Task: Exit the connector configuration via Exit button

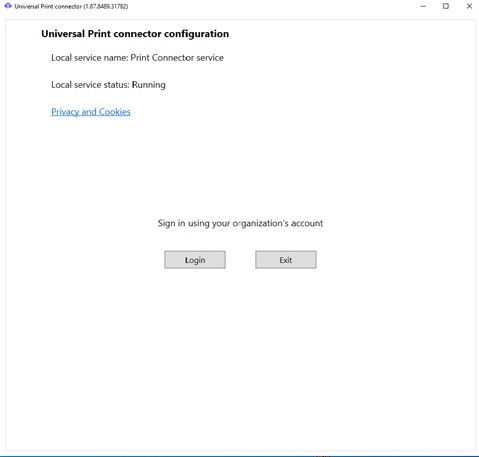Action: (286, 260)
